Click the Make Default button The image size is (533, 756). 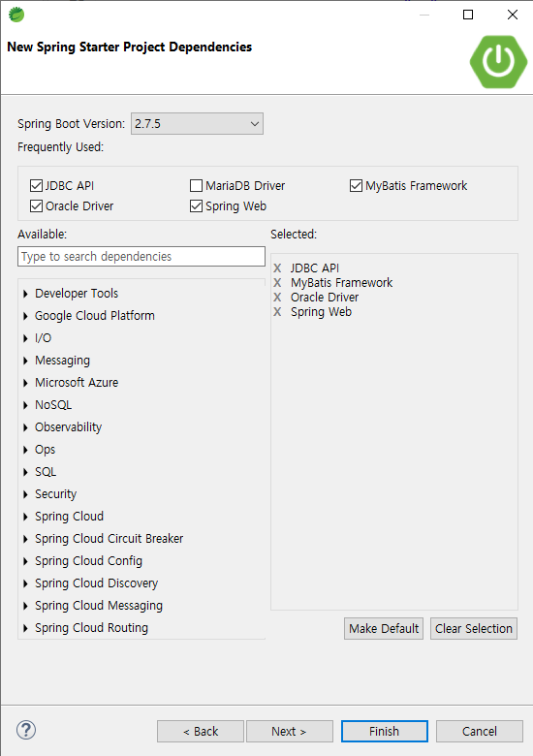[384, 629]
